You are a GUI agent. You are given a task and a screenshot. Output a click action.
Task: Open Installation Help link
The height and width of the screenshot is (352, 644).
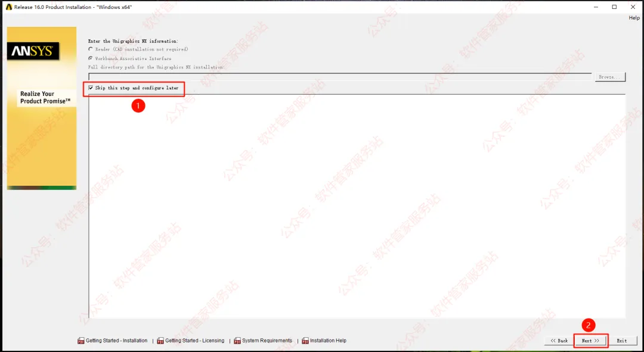(328, 341)
